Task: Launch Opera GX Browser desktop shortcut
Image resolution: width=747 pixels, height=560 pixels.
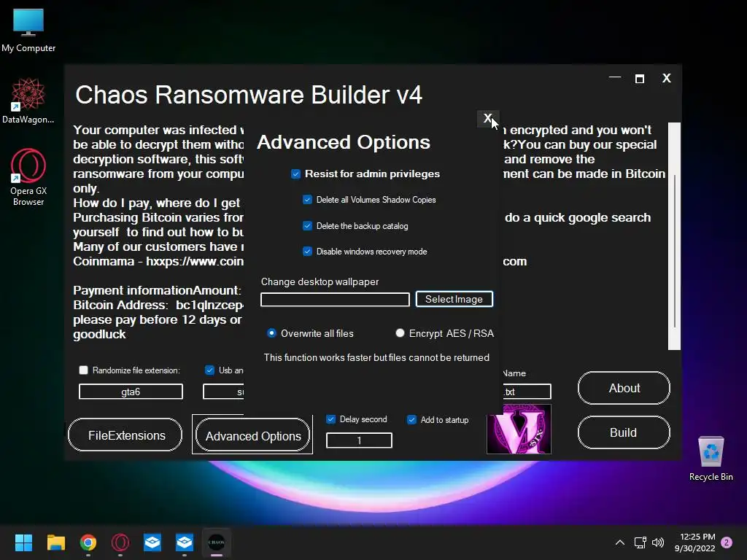Action: (x=28, y=177)
